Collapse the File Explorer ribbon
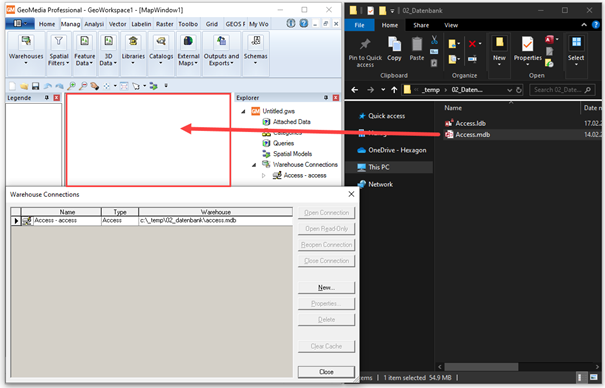 coord(584,25)
